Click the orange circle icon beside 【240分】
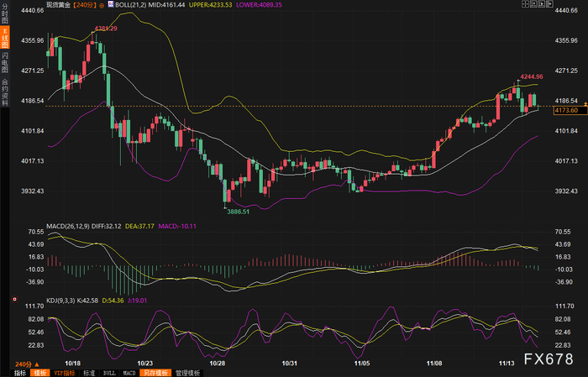Viewport: 588px width, 377px height. click(x=102, y=5)
